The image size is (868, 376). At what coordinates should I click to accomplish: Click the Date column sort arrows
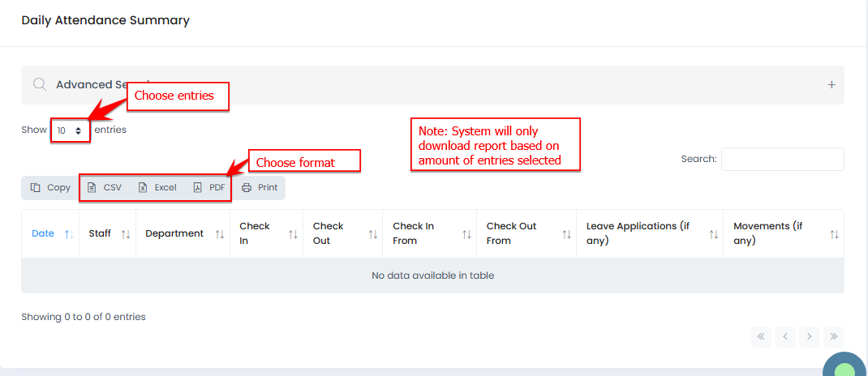[x=69, y=234]
